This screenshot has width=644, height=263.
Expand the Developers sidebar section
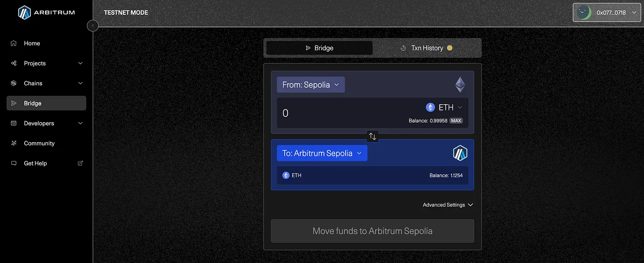46,123
